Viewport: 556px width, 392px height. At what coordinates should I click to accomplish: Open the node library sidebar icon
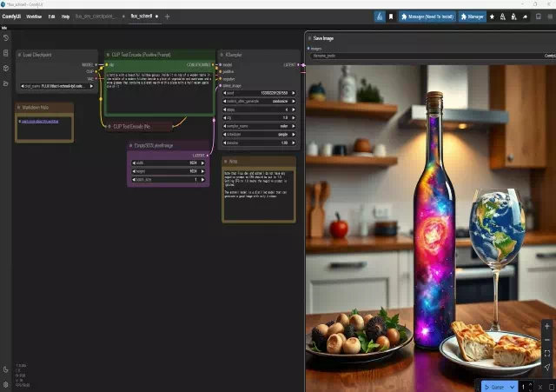coord(5,53)
